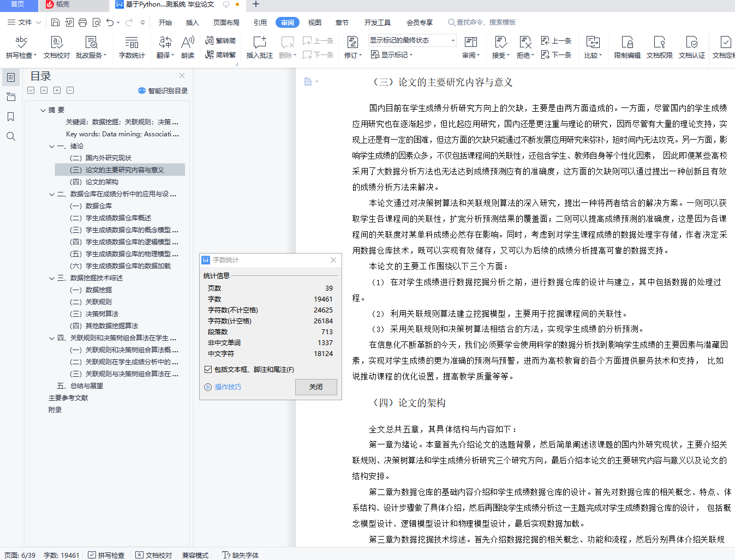Switch to the 首页 tab

18,4
